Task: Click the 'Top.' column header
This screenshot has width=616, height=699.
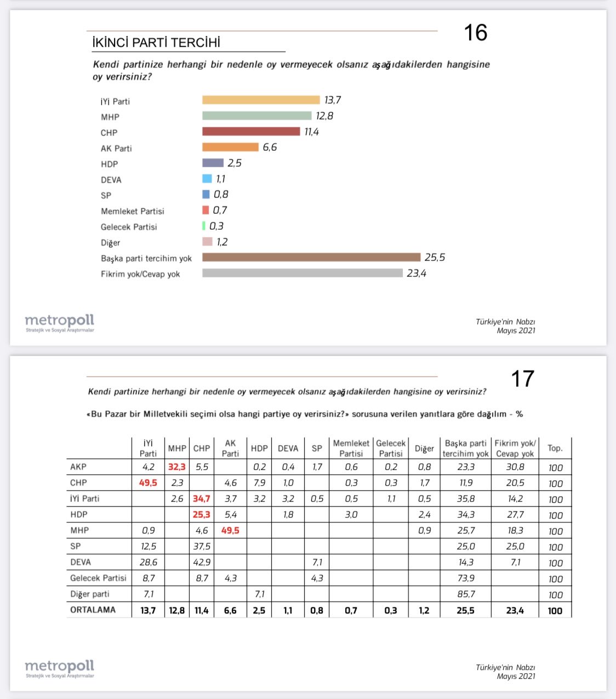Action: click(555, 448)
